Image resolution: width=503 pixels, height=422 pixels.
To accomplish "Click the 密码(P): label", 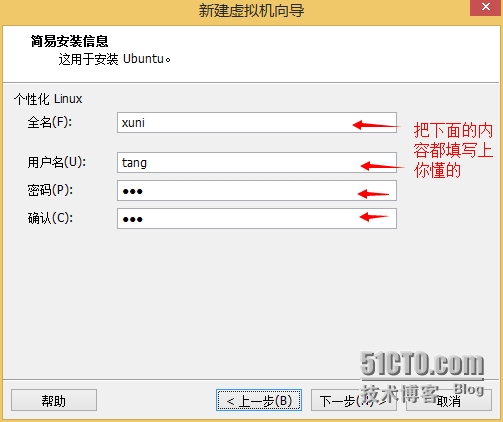I will coord(50,190).
